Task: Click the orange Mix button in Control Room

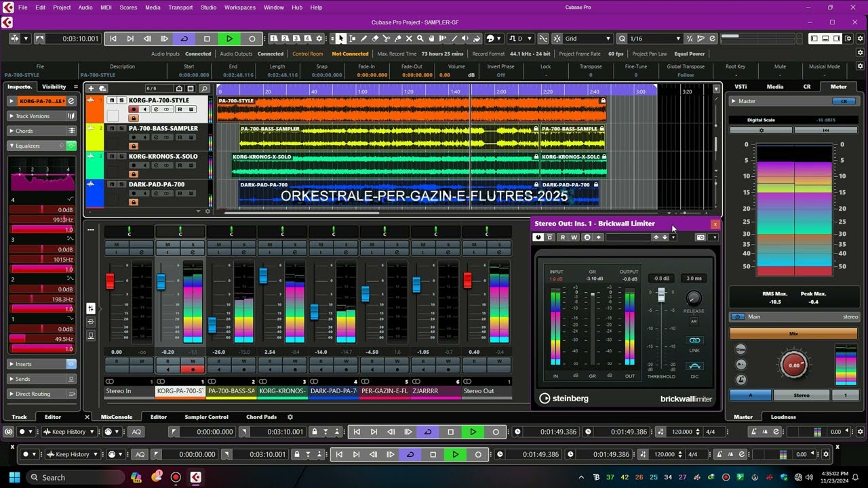Action: click(x=794, y=333)
